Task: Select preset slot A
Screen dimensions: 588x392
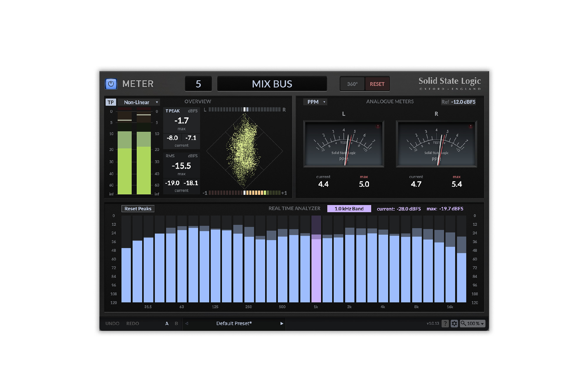Action: pos(167,323)
